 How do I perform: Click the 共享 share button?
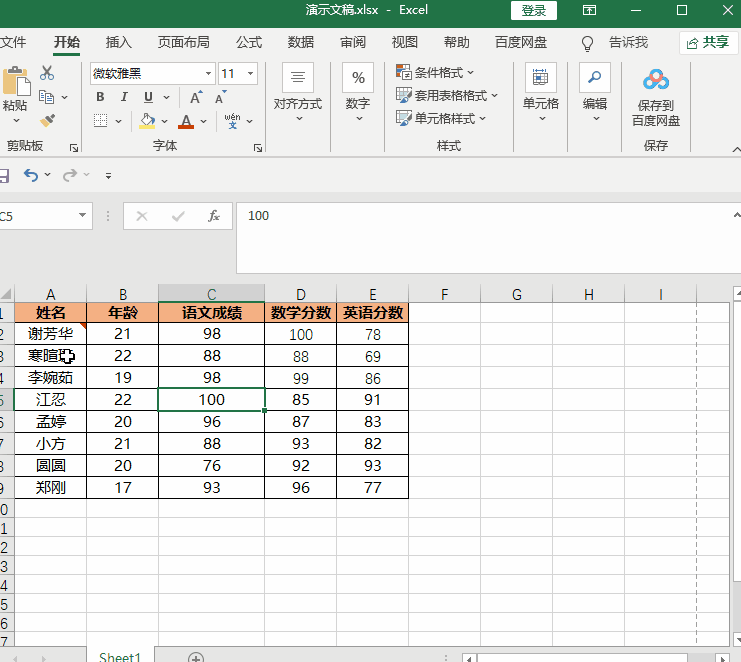click(708, 42)
